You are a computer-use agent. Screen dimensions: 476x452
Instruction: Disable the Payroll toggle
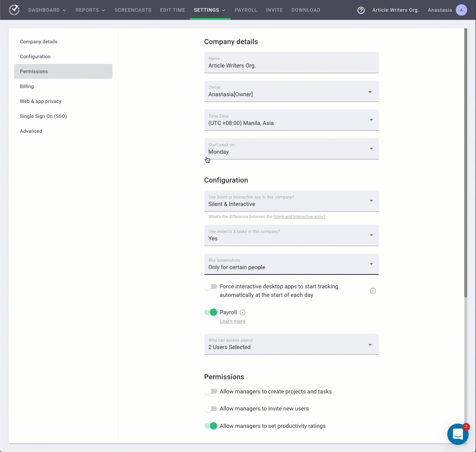211,312
